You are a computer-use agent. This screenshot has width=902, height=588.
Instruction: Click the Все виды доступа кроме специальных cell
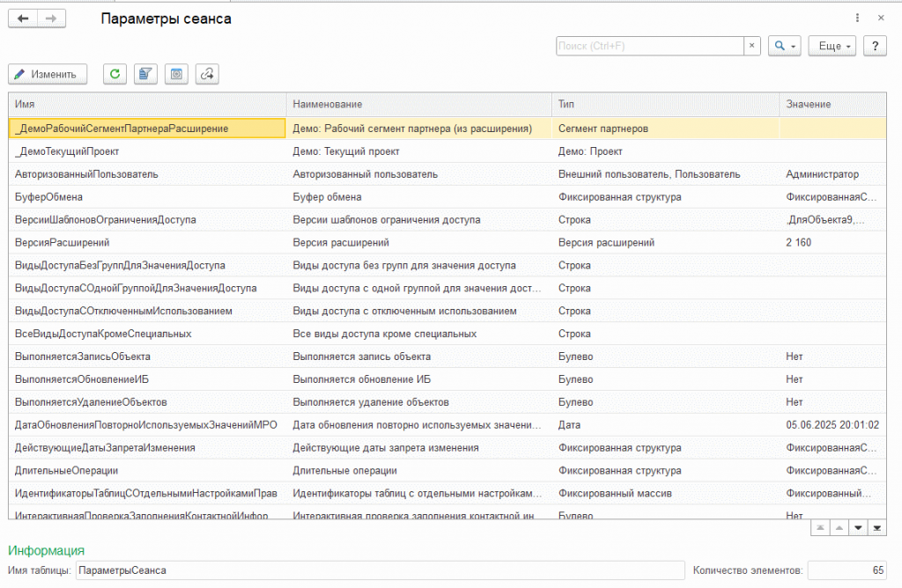pos(418,334)
